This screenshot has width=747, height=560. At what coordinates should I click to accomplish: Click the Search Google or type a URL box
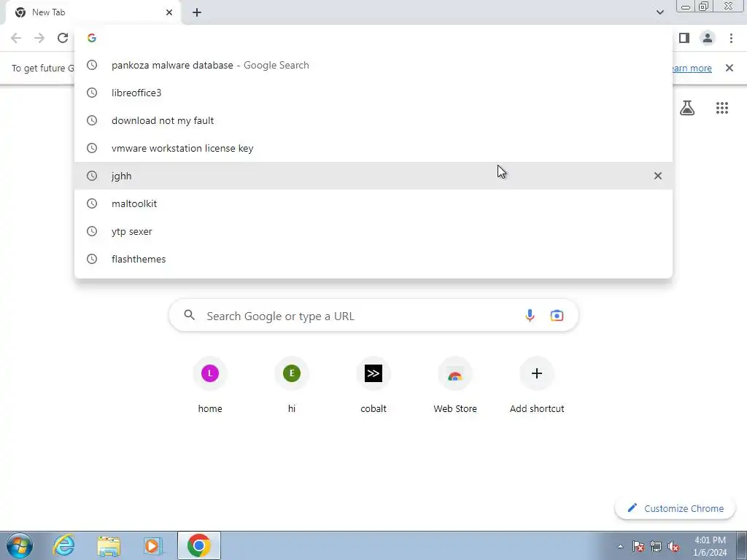[373, 316]
